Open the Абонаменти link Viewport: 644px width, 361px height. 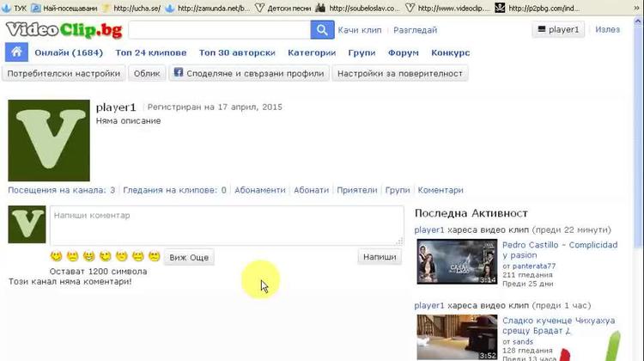[x=260, y=190]
